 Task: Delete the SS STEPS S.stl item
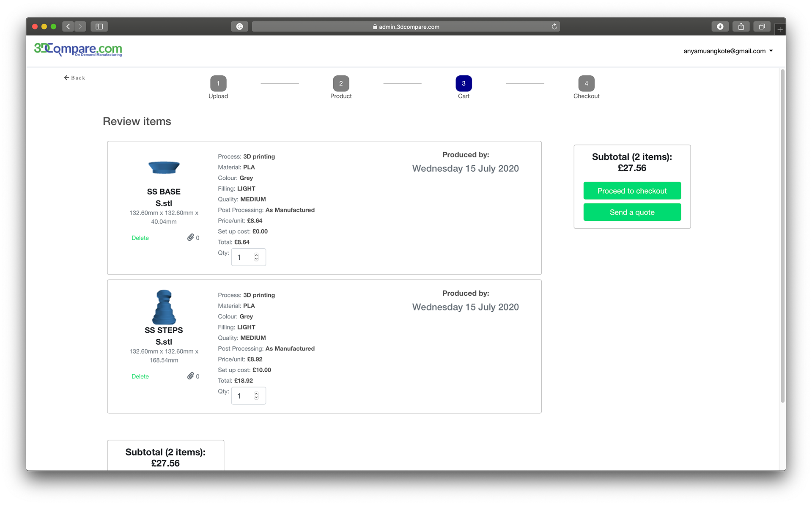click(x=140, y=376)
